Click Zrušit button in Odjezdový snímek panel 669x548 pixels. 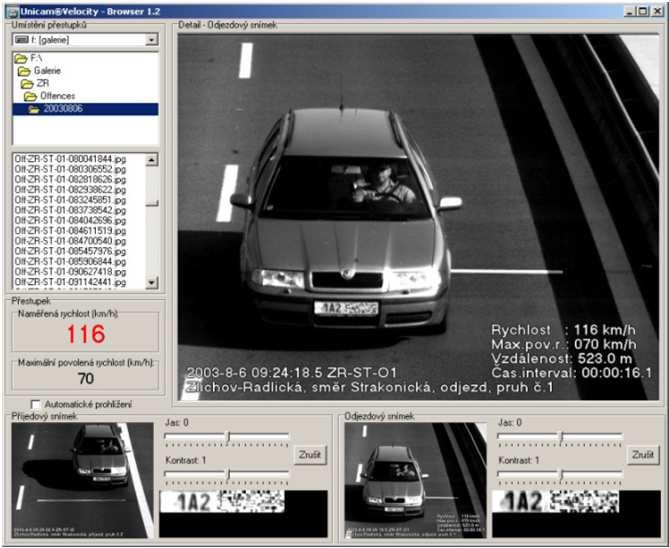pos(643,455)
